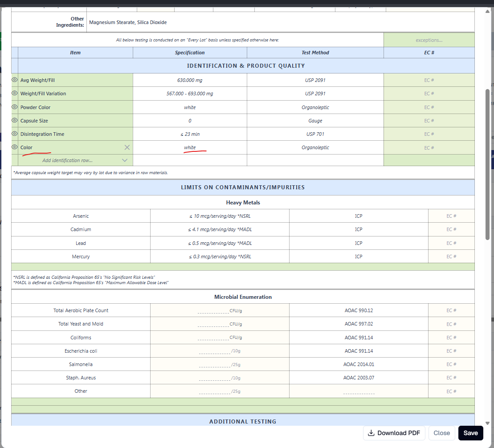494x448 pixels.
Task: Edit EC # for Mercury
Action: (x=451, y=257)
